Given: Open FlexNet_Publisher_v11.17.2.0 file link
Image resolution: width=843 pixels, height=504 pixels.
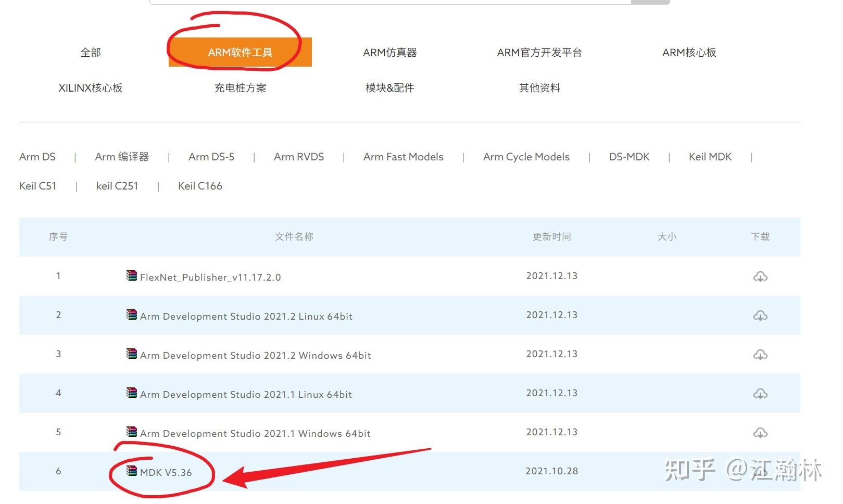Looking at the screenshot, I should point(210,277).
